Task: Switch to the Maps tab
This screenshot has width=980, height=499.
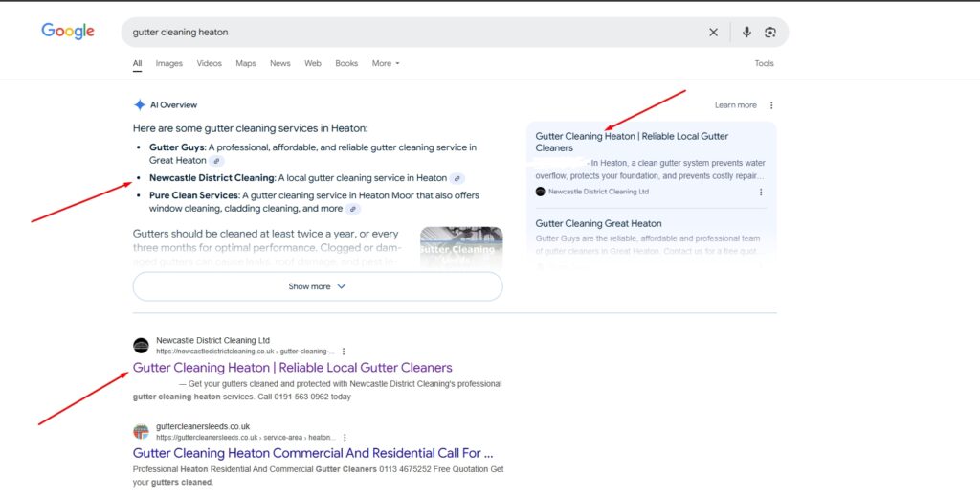Action: pyautogui.click(x=246, y=63)
